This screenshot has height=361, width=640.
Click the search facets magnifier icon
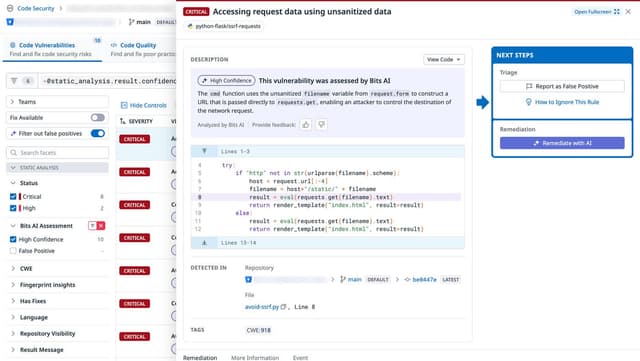[x=13, y=153]
